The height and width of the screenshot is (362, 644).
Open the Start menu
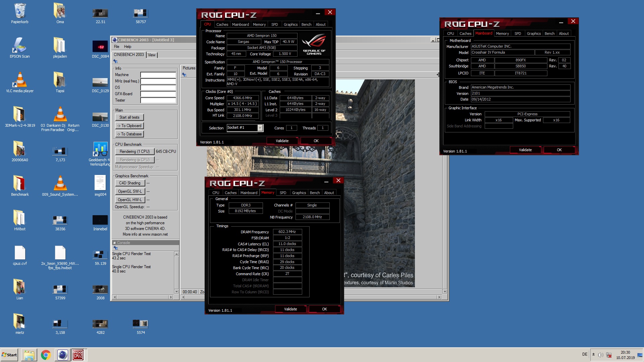pos(9,355)
